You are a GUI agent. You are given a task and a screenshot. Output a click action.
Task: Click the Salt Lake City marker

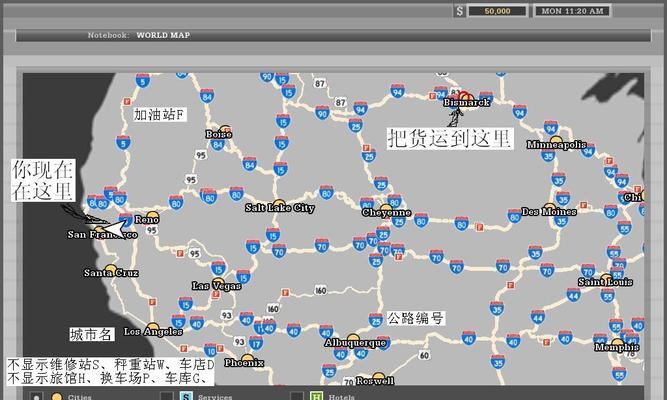[279, 206]
